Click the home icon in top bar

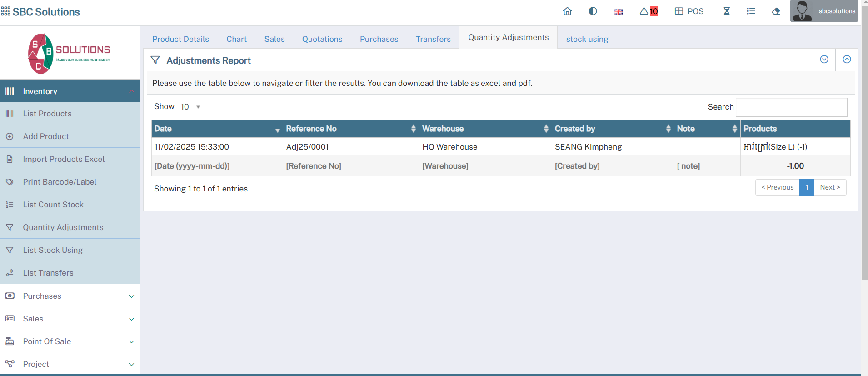(567, 11)
